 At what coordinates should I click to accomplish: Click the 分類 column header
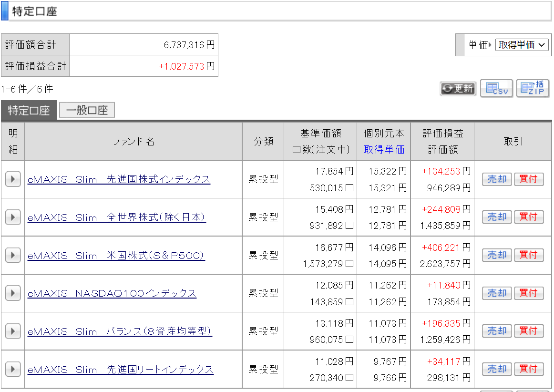264,141
